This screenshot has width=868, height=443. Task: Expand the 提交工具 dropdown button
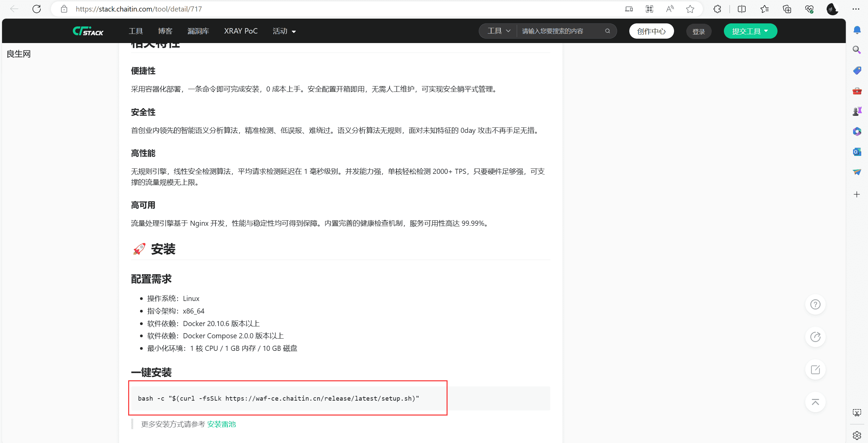click(x=750, y=31)
